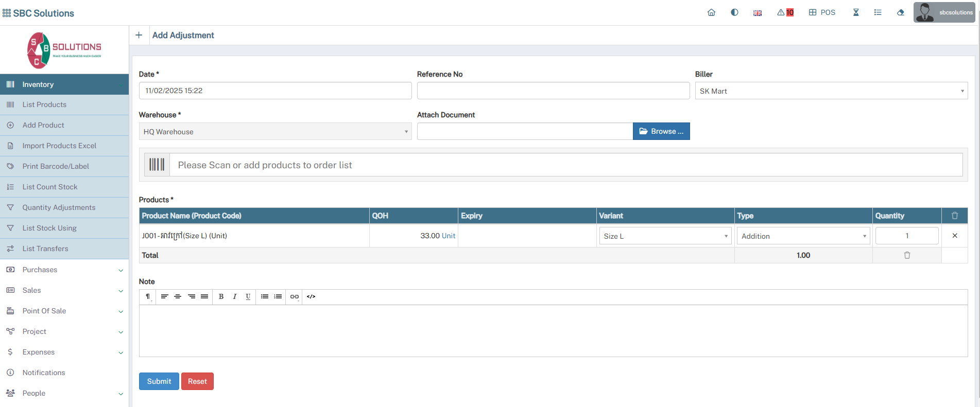Toggle italic formatting in Note editor
Viewport: 980px width, 407px height.
click(235, 296)
